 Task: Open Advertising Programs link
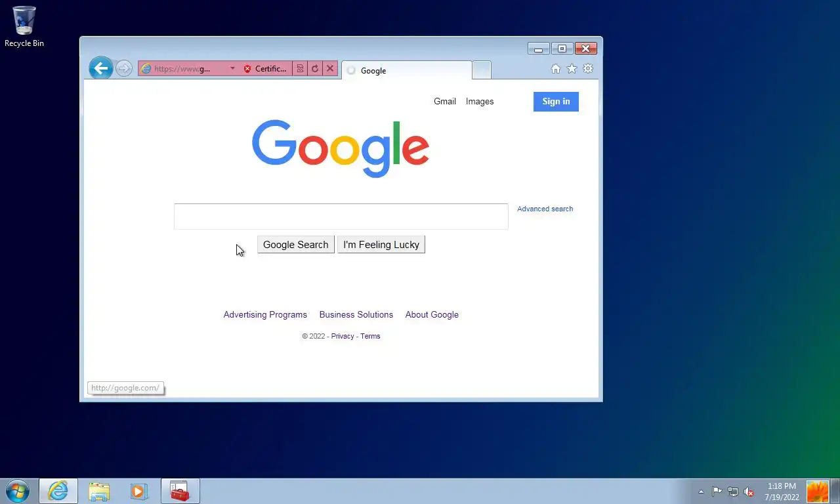pos(265,314)
